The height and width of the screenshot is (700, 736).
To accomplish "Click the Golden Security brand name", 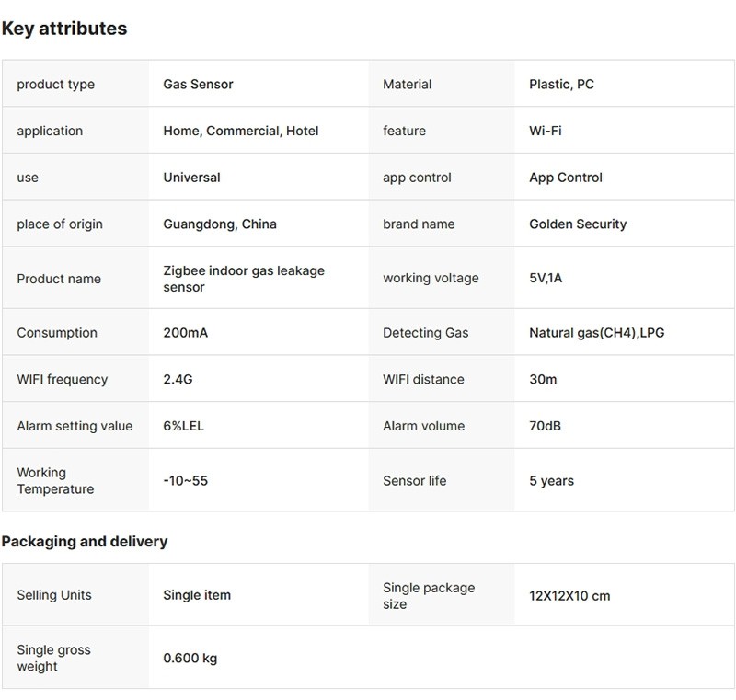I will pos(578,224).
